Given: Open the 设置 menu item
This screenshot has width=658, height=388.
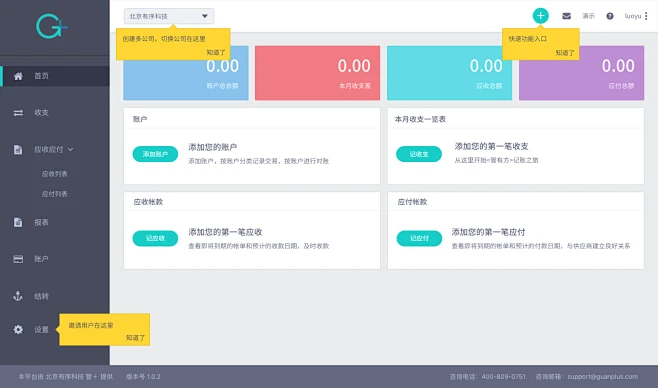Looking at the screenshot, I should click(42, 330).
